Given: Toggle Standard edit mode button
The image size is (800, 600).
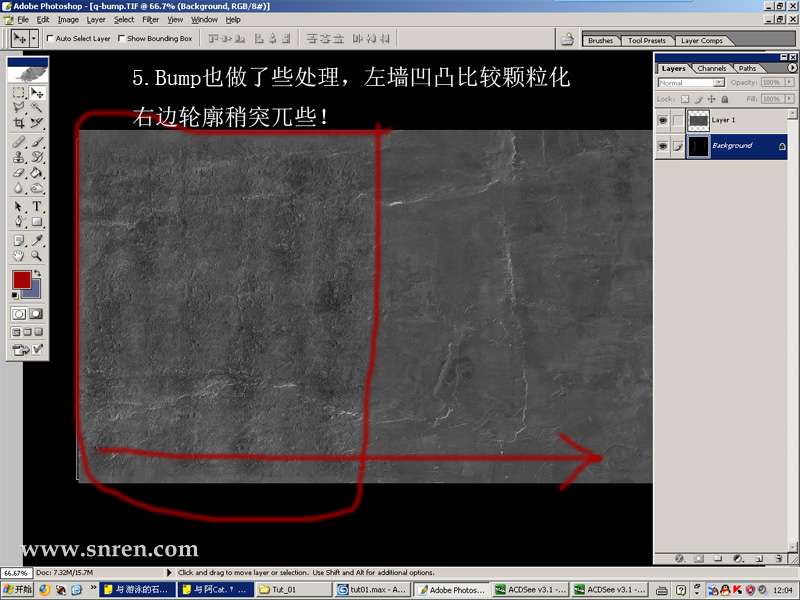Looking at the screenshot, I should (19, 314).
